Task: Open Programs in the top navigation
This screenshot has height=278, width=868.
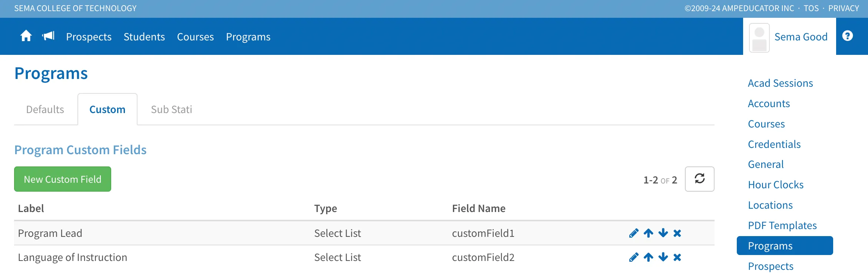Action: tap(248, 37)
